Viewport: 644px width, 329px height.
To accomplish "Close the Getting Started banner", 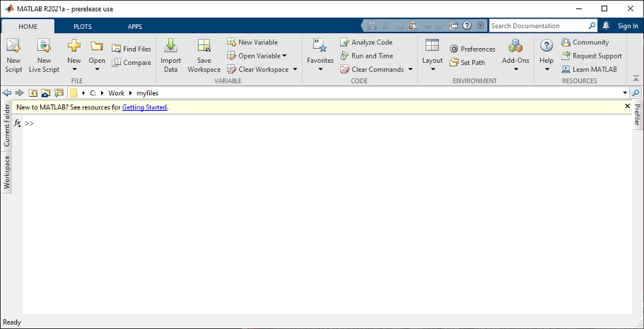I will (627, 106).
